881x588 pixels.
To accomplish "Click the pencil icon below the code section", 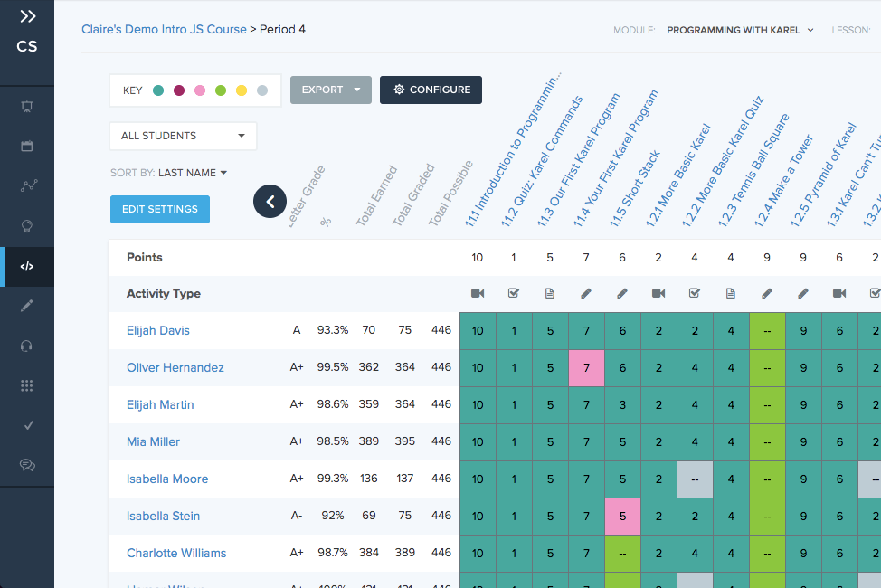I will tap(26, 306).
